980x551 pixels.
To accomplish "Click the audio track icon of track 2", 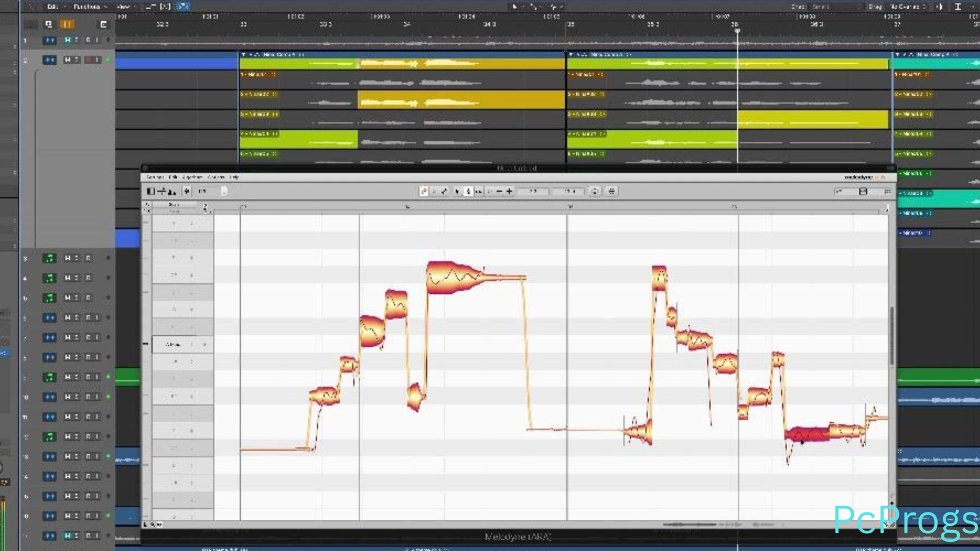I will tap(50, 60).
